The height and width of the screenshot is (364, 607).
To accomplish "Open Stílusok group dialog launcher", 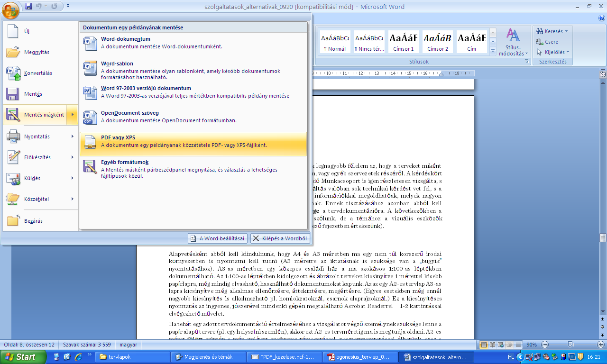I will 526,62.
